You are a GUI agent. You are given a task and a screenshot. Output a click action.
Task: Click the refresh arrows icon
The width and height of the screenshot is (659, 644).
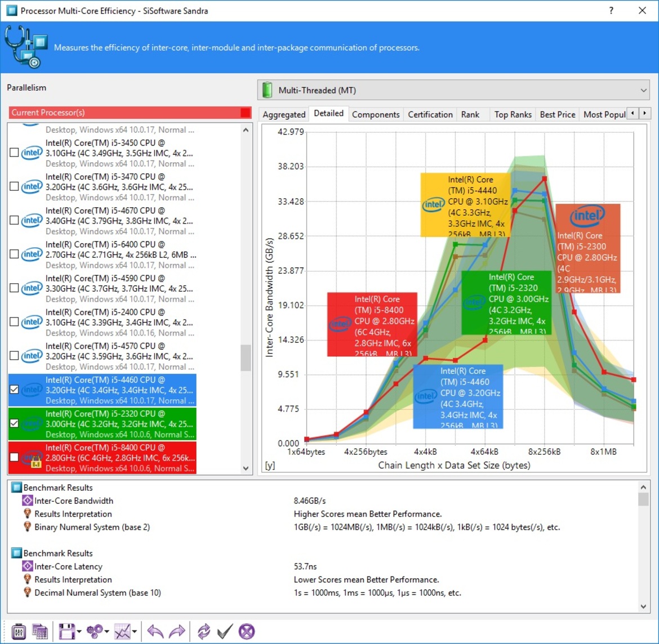point(204,632)
